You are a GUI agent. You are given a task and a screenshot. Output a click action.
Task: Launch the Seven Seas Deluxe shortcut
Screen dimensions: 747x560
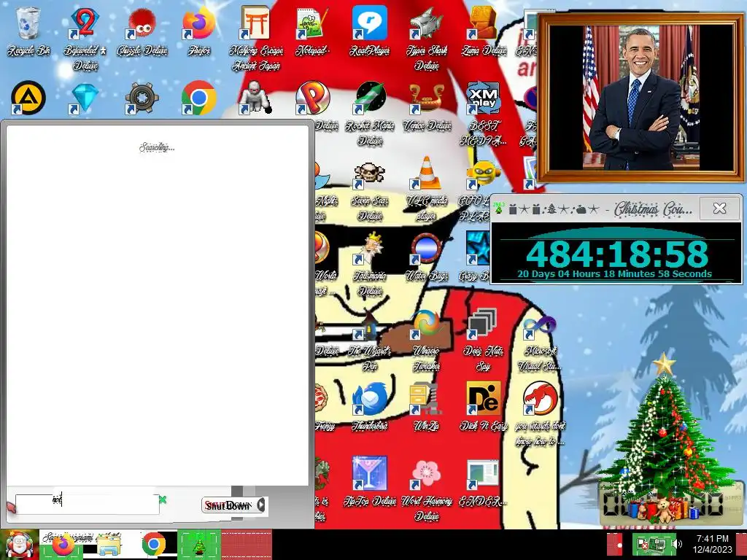pyautogui.click(x=370, y=190)
